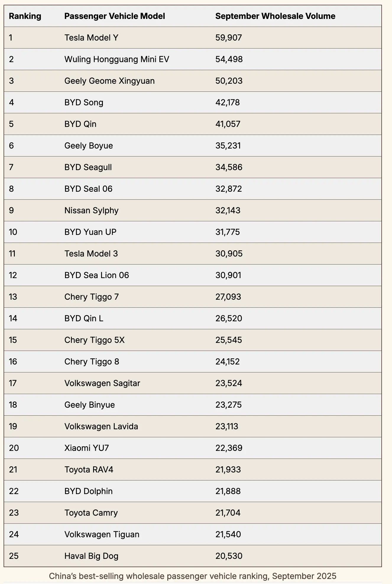Viewport: 392px width, 584px height.
Task: Click volume 30,901 for BYD Sea Lion 06
Action: pos(228,275)
